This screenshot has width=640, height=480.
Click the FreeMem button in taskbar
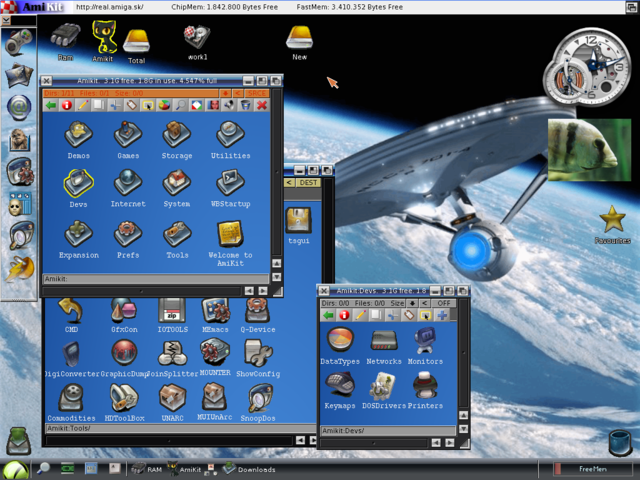coord(592,469)
